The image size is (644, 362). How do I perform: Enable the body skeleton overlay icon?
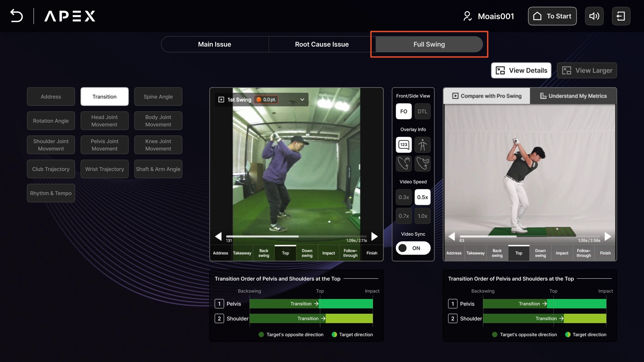pyautogui.click(x=422, y=145)
